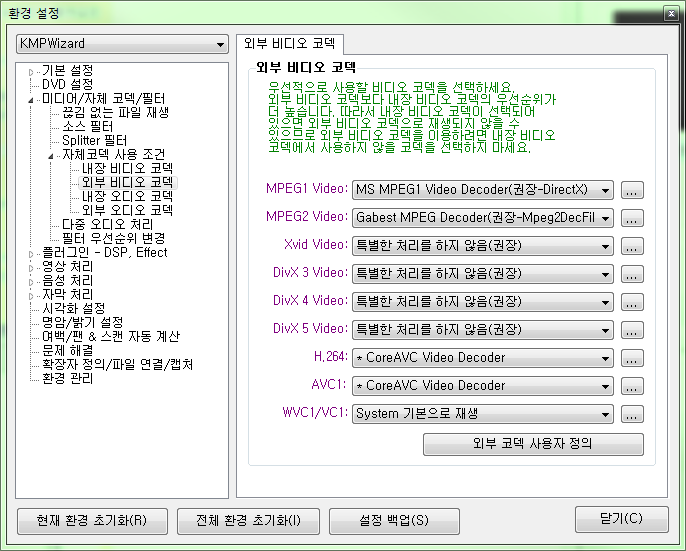Select 영상 처리 in the tree
The width and height of the screenshot is (686, 551).
[x=67, y=267]
